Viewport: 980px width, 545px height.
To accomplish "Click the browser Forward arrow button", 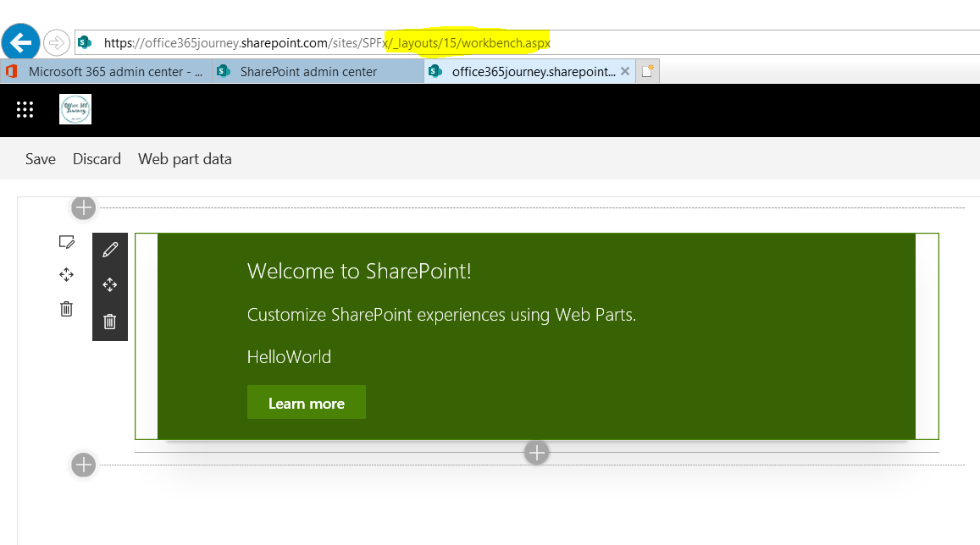I will 56,42.
